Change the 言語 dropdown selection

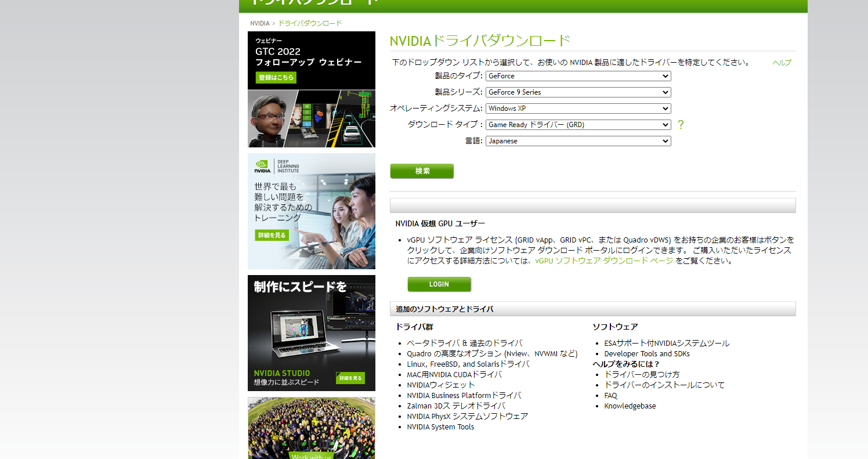pyautogui.click(x=578, y=141)
